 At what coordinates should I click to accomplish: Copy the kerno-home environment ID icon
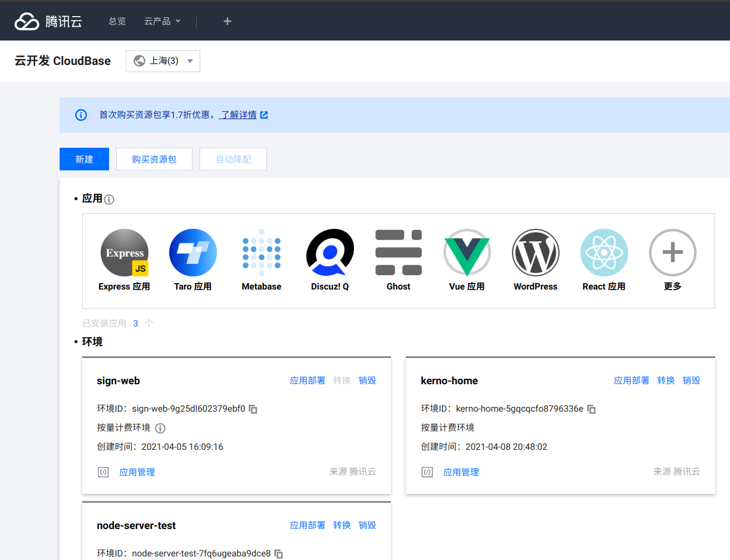click(x=592, y=409)
